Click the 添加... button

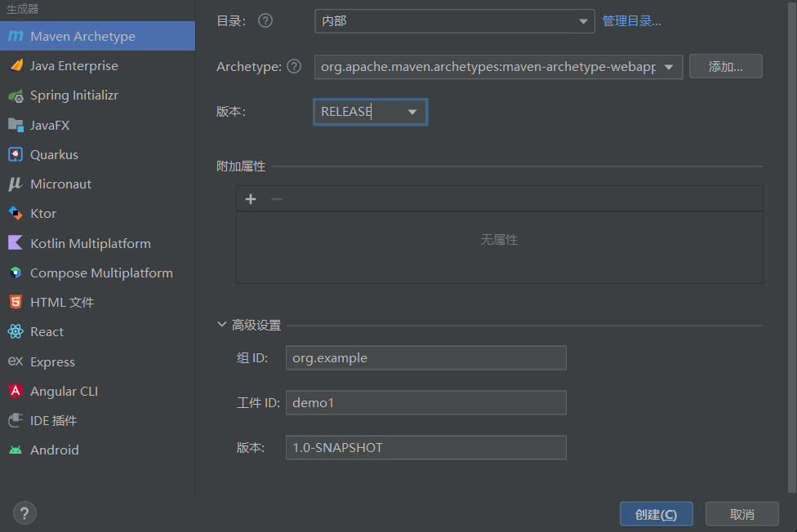pyautogui.click(x=725, y=67)
